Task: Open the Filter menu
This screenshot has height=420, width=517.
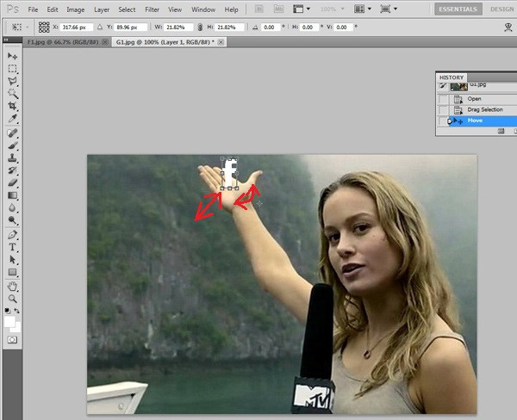Action: pyautogui.click(x=152, y=9)
